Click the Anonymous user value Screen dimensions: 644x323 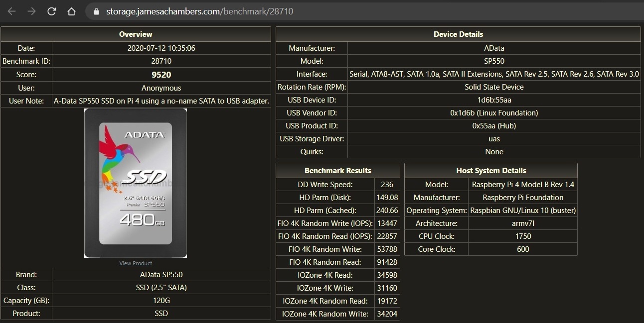click(x=161, y=88)
